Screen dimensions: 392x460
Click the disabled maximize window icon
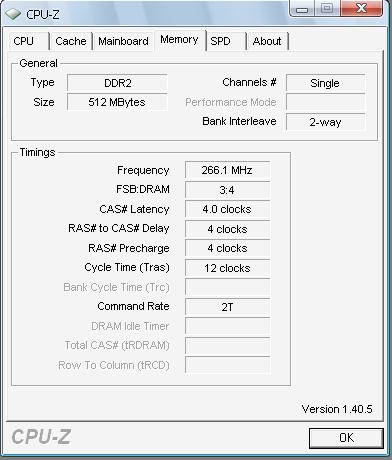click(327, 8)
